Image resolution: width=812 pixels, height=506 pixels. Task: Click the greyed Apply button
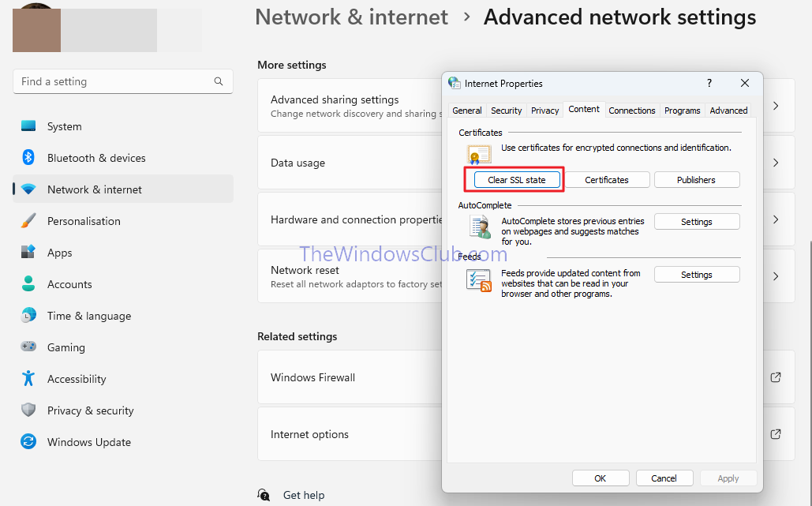(728, 478)
